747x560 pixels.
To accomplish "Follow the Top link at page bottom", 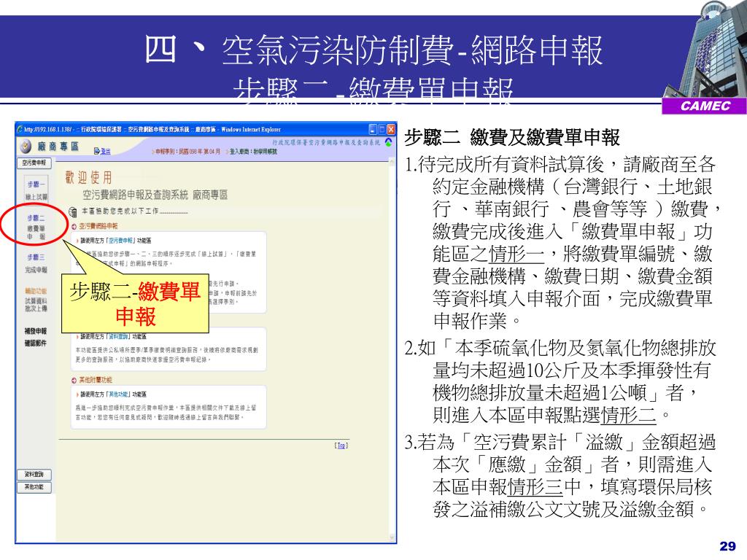I will 341,446.
